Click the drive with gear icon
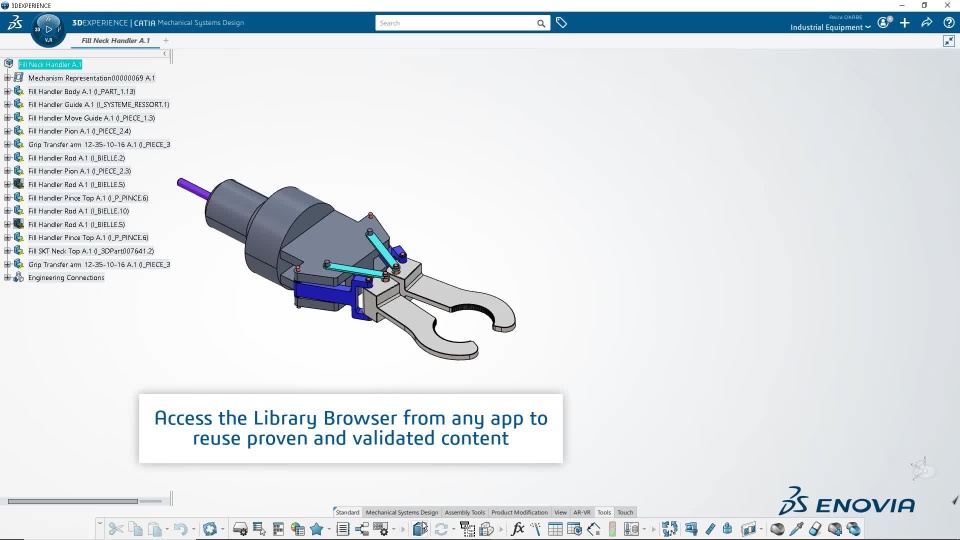The height and width of the screenshot is (540, 960). pos(240,528)
